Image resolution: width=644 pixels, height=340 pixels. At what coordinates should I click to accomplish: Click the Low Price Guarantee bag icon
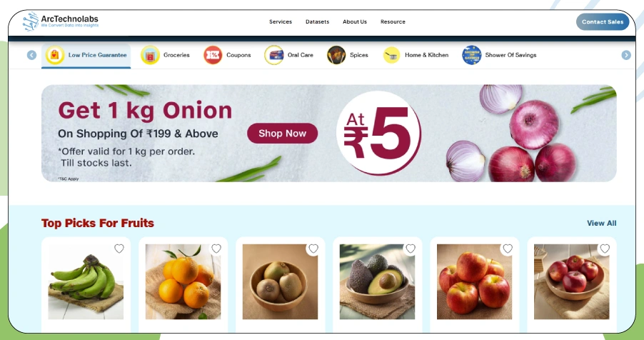click(x=55, y=55)
